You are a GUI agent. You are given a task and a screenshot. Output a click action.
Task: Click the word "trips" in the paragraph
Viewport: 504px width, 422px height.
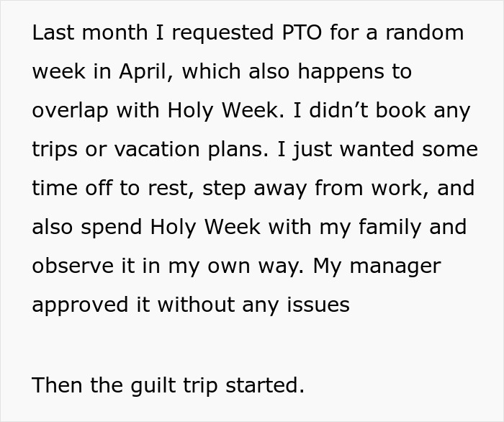tap(56, 150)
